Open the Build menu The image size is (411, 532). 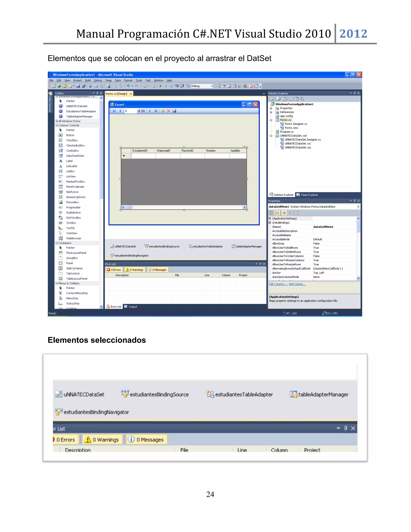[x=88, y=80]
